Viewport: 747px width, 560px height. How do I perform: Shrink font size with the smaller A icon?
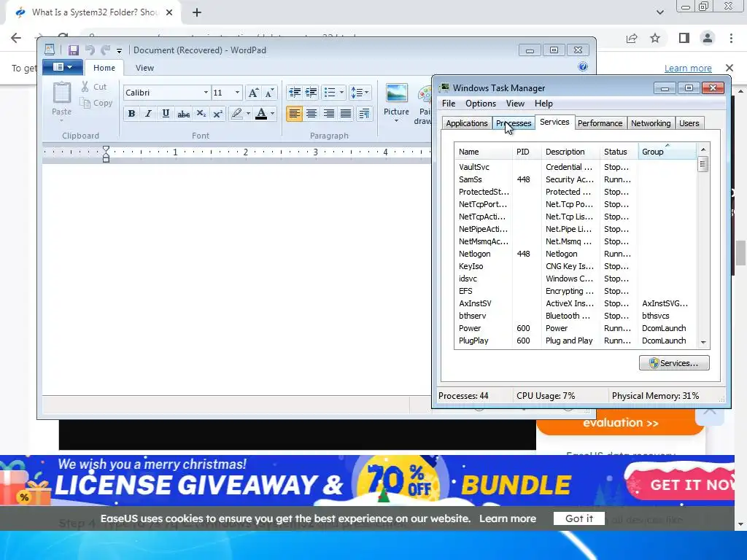(269, 93)
